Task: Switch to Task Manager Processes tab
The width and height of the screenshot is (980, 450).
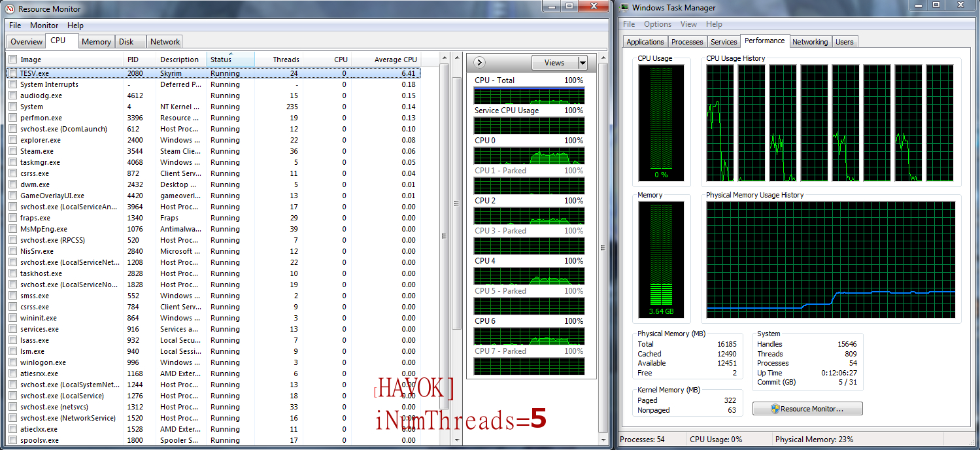Action: 687,42
